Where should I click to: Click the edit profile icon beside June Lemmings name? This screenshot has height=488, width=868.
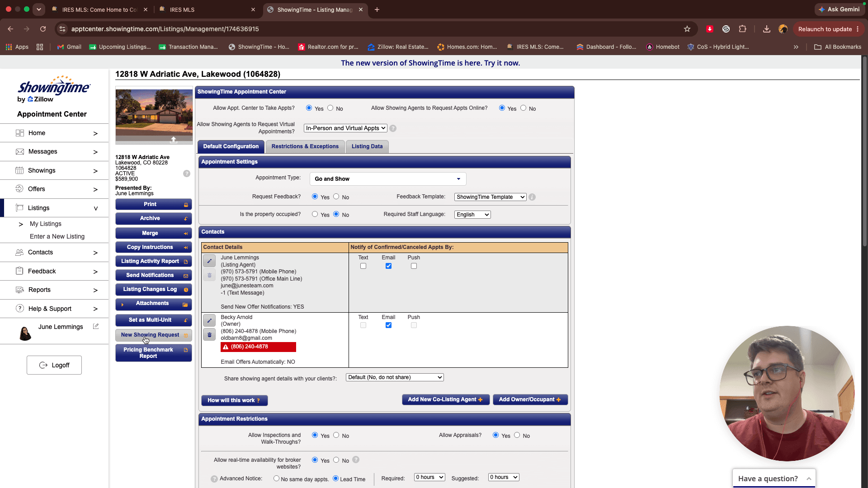(96, 326)
